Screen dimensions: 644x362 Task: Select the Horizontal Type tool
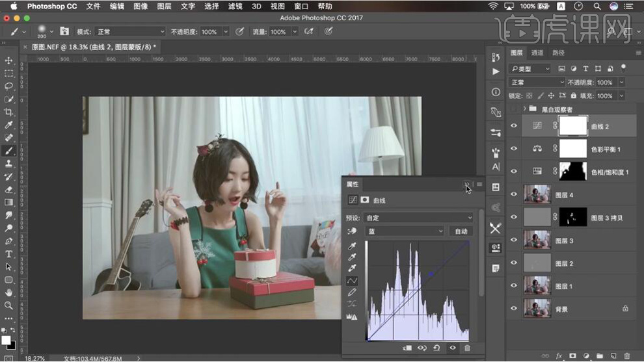pos(8,254)
